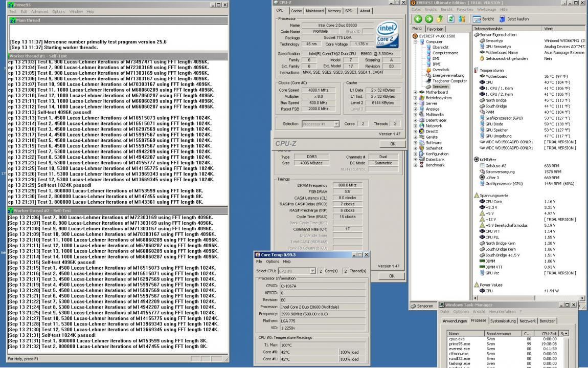Viewport: 588px width, 368px height.
Task: Click the Software tree icon
Action: (x=421, y=143)
